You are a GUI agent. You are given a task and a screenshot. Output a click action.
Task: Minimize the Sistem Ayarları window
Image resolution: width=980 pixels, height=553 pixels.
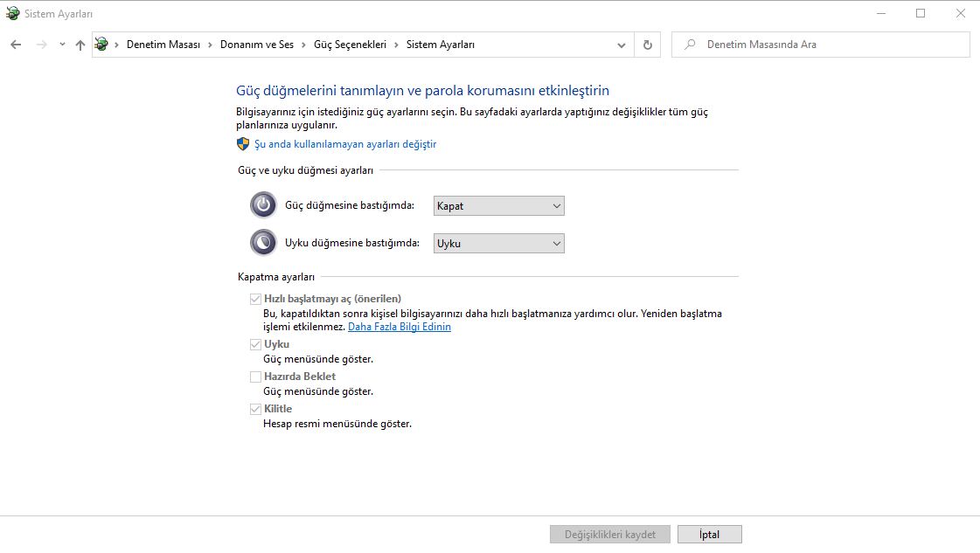[x=881, y=13]
